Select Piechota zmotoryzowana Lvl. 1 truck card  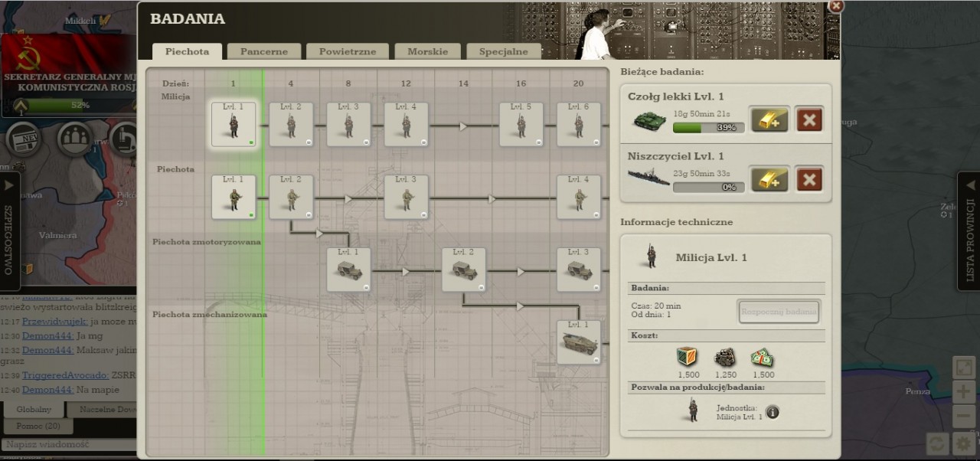348,270
